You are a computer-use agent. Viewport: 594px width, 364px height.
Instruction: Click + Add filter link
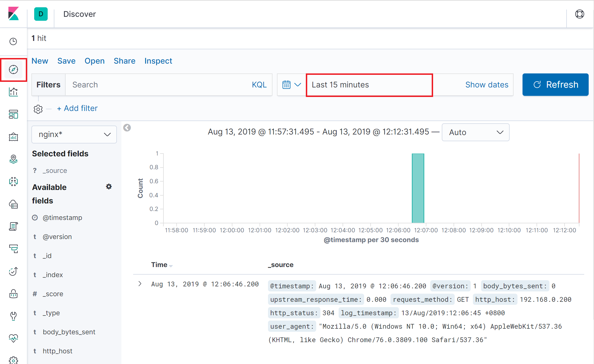(77, 108)
